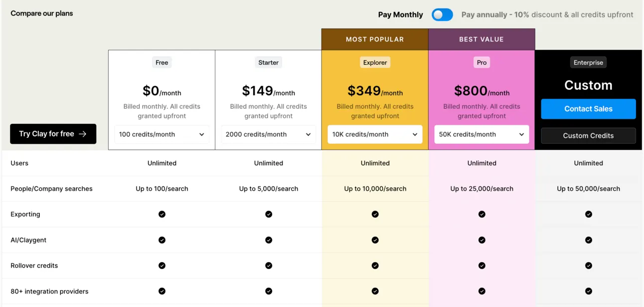Click the Up to 25,000/search cell
The image size is (644, 307).
click(x=482, y=189)
